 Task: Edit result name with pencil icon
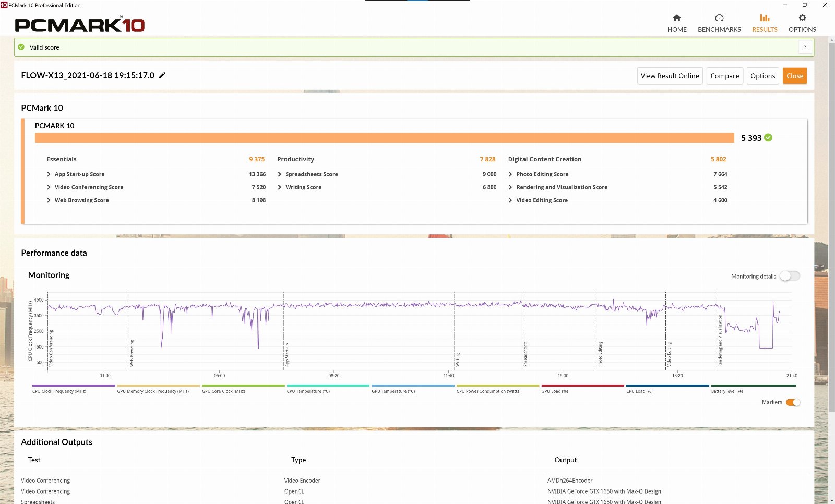[x=162, y=75]
